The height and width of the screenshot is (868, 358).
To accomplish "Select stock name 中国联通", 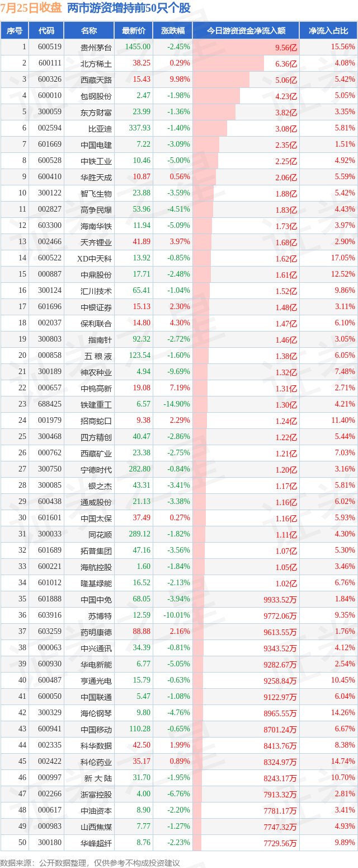I will pos(96,697).
